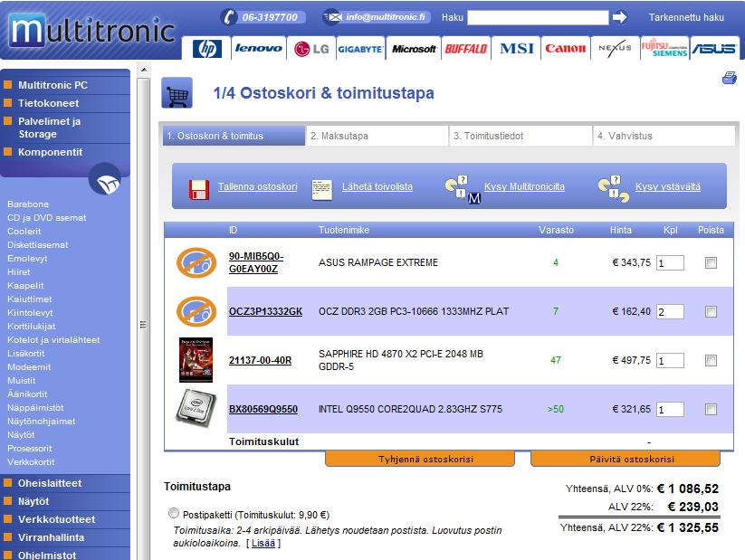The width and height of the screenshot is (745, 560).
Task: Open the ASUS brand logo
Action: 713,49
